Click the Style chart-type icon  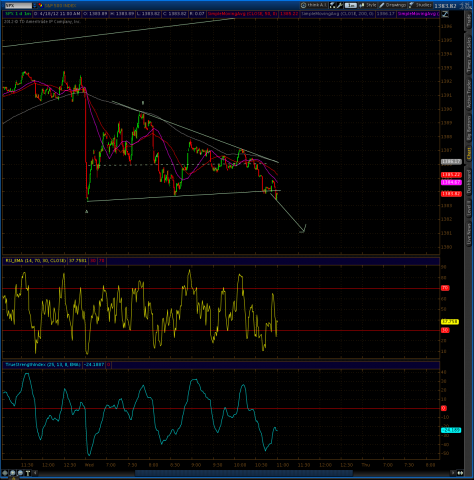362,5
